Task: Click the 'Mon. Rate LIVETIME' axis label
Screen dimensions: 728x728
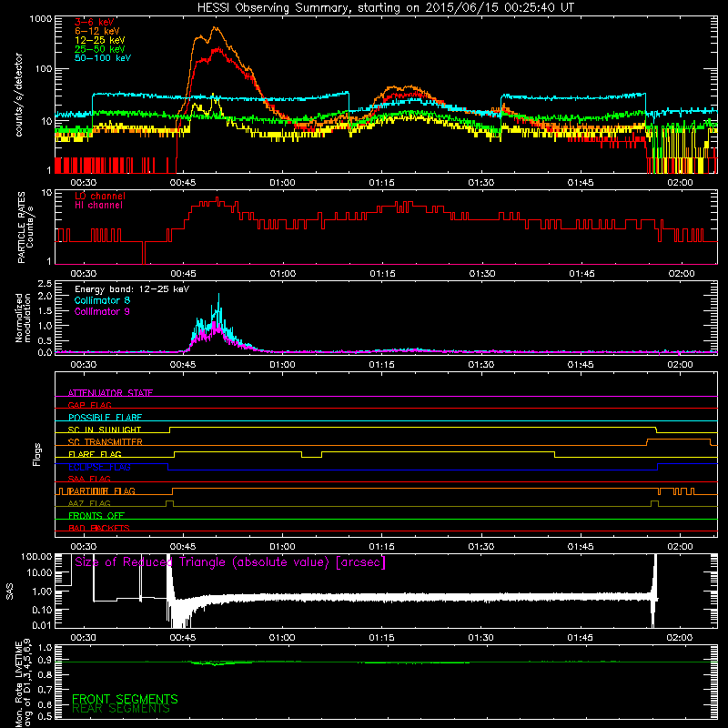Action: (x=19, y=684)
